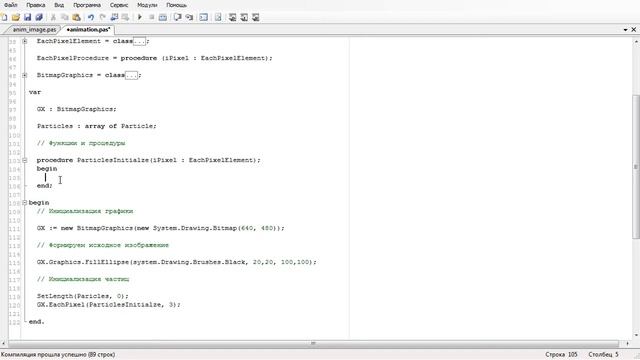
Task: Open the Программа menu
Action: pos(87,5)
